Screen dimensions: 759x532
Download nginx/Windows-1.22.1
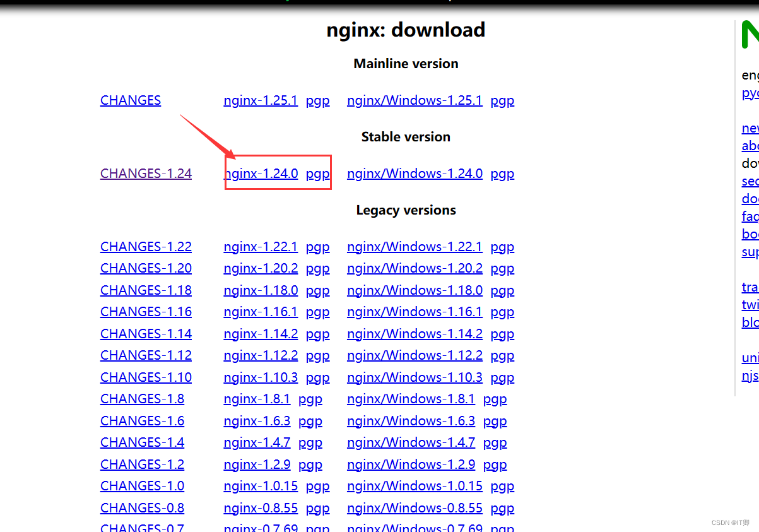pos(415,247)
